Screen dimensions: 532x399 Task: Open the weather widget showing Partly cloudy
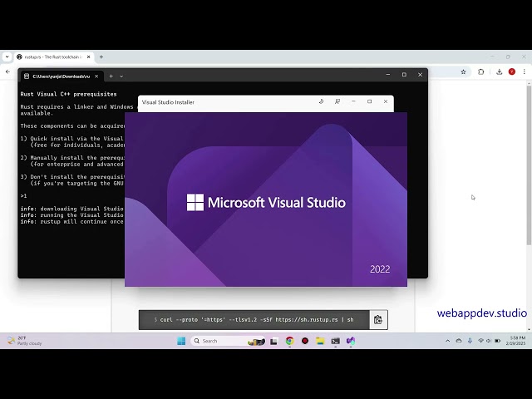coord(25,341)
